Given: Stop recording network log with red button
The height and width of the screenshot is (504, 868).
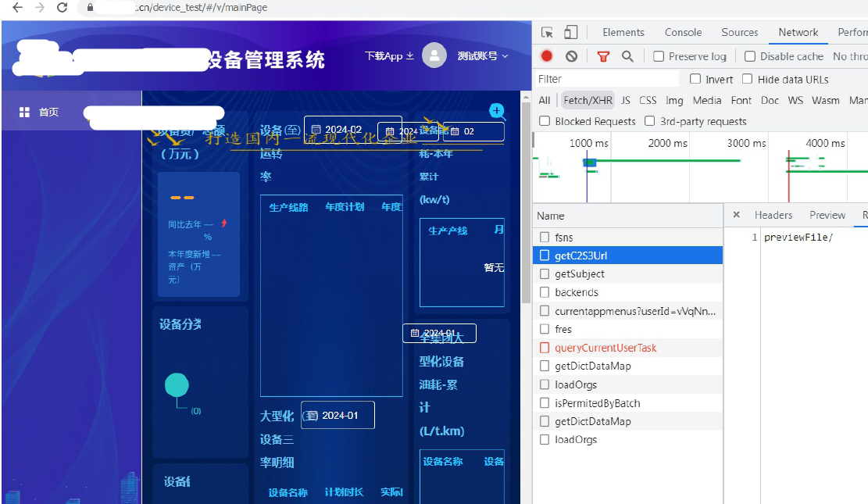Looking at the screenshot, I should click(547, 56).
